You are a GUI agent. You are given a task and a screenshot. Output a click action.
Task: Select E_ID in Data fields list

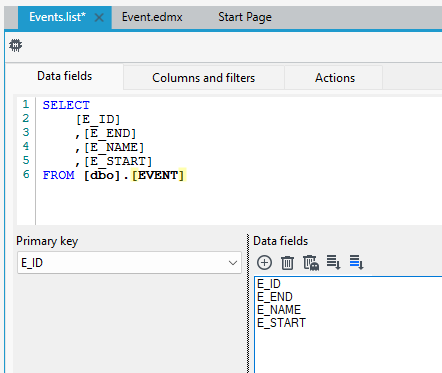pos(269,284)
